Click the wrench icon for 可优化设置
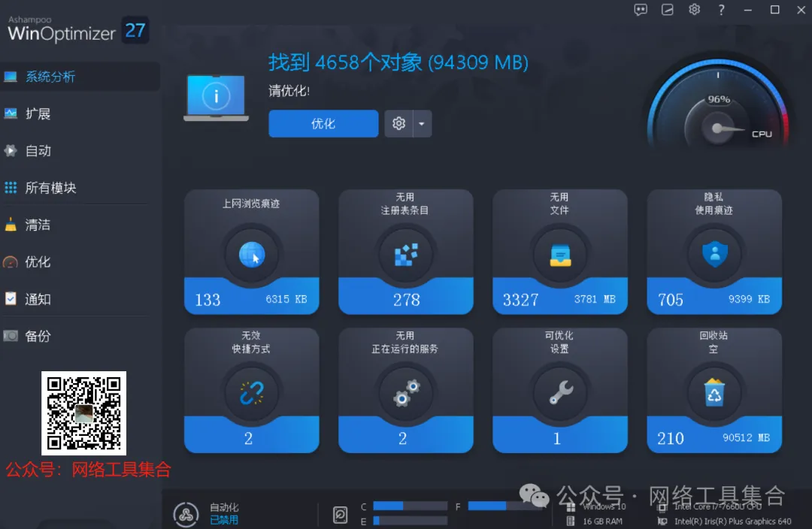The width and height of the screenshot is (812, 529). [561, 392]
